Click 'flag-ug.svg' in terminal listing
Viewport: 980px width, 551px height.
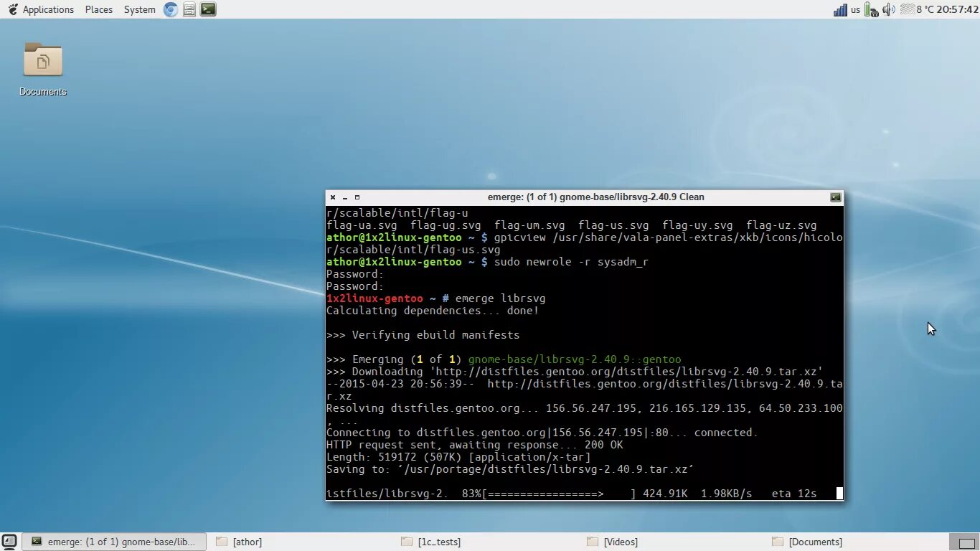[x=446, y=225]
